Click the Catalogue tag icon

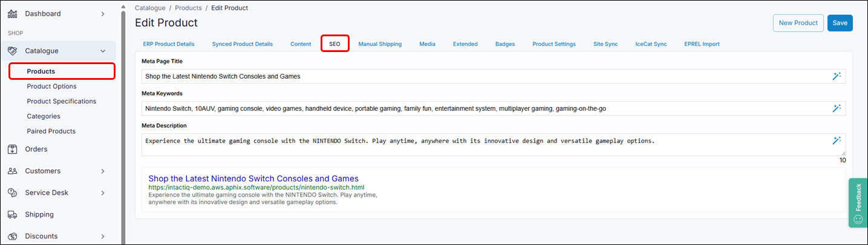click(12, 51)
